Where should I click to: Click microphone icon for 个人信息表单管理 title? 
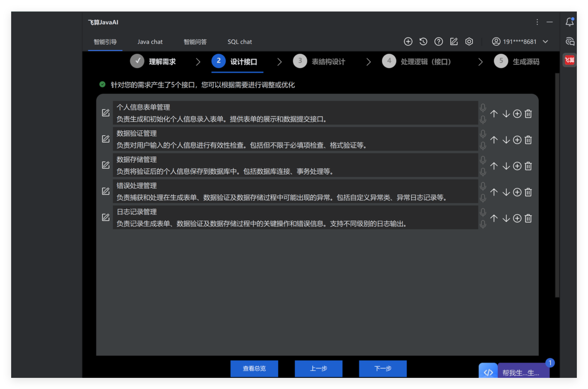coord(483,107)
